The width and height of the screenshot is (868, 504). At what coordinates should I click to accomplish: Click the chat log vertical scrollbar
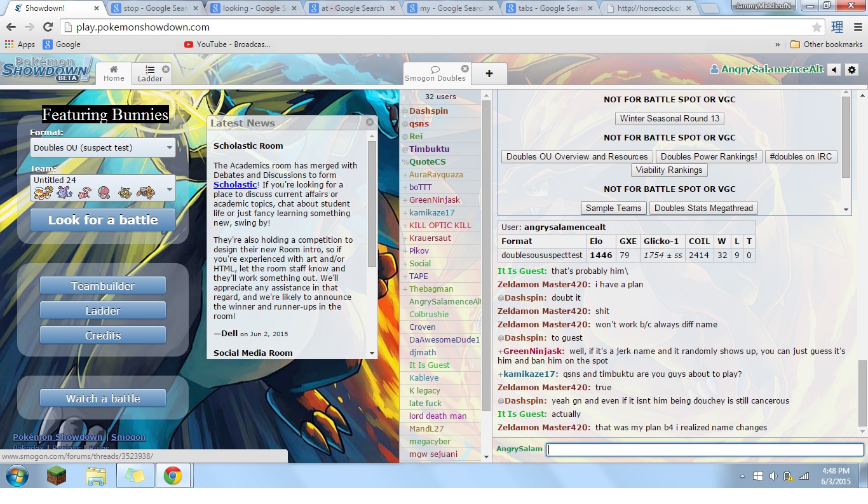[862, 393]
